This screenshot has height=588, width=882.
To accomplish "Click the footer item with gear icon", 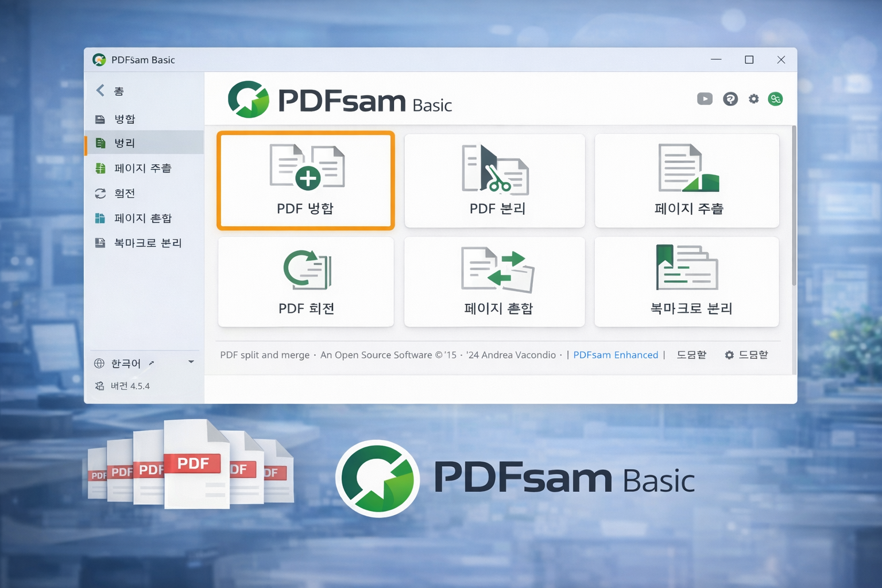I will [746, 355].
